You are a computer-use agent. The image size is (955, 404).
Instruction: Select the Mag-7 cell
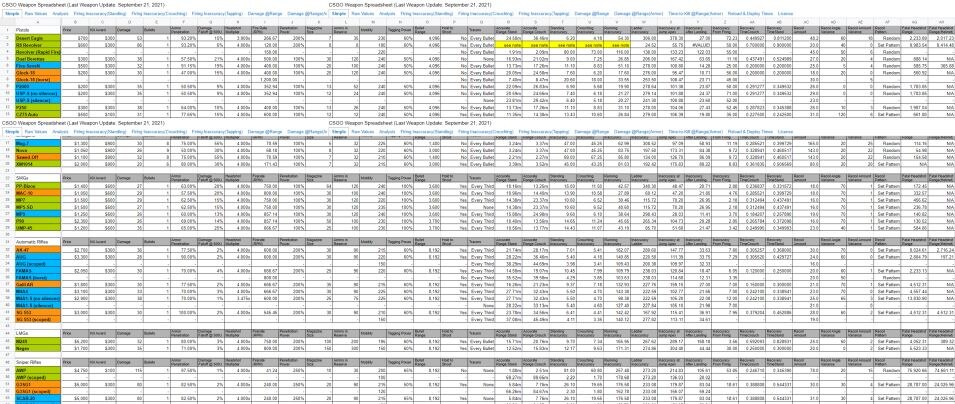[x=37, y=143]
